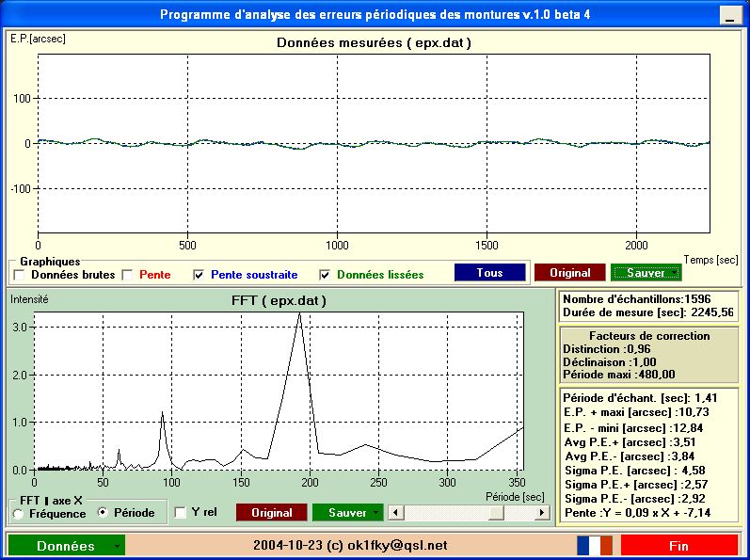Uncheck Données lissées graph option
Image resolution: width=750 pixels, height=560 pixels.
click(x=325, y=275)
